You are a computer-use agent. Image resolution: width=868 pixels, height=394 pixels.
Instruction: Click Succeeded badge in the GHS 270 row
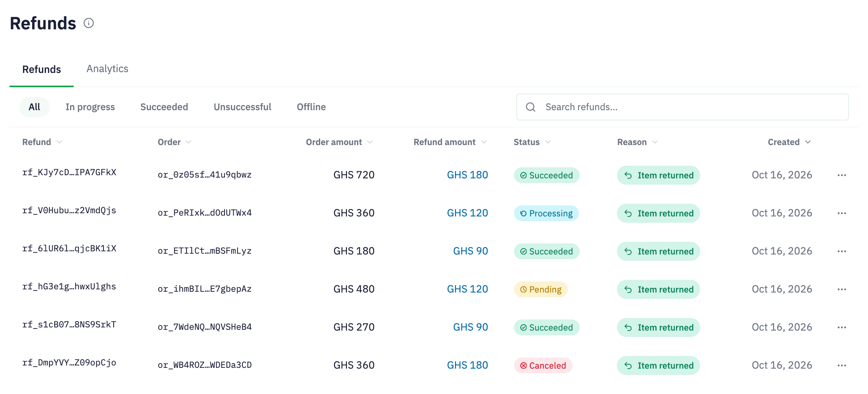pyautogui.click(x=546, y=327)
